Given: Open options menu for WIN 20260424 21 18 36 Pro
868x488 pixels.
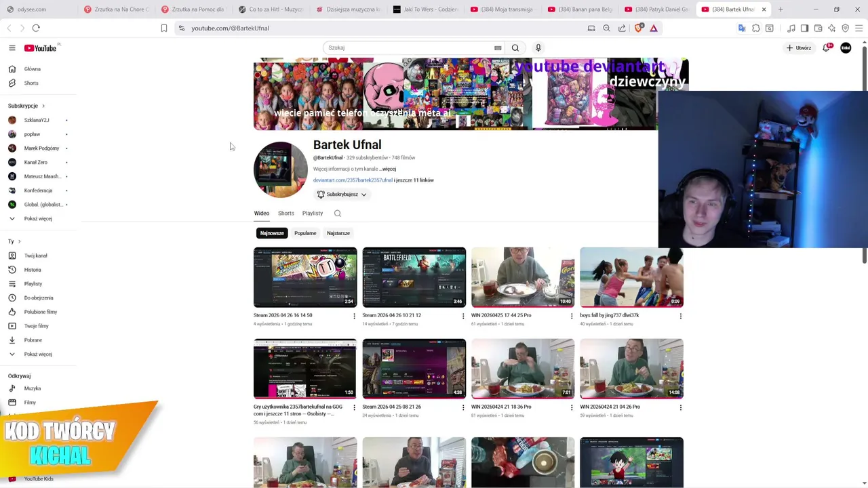Looking at the screenshot, I should pos(572,407).
